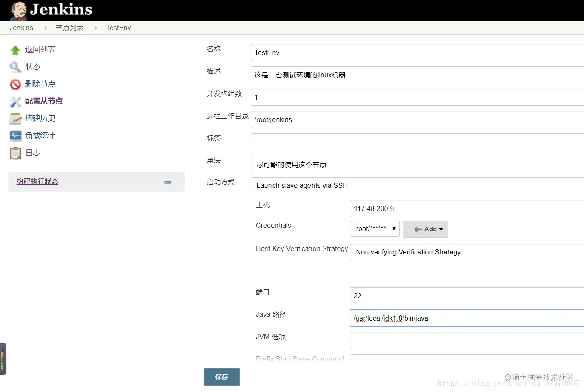This screenshot has width=584, height=392.
Task: Click the 删除节点 link
Action: click(40, 84)
